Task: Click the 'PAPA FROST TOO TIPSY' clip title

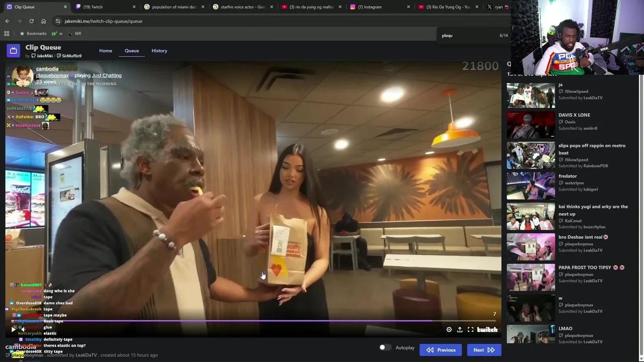Action: 585,267
